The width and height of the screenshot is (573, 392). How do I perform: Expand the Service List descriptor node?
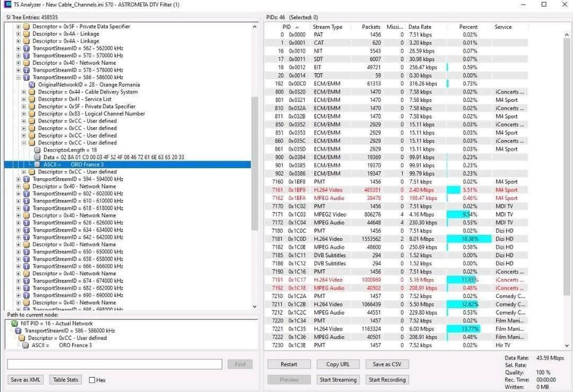click(24, 99)
